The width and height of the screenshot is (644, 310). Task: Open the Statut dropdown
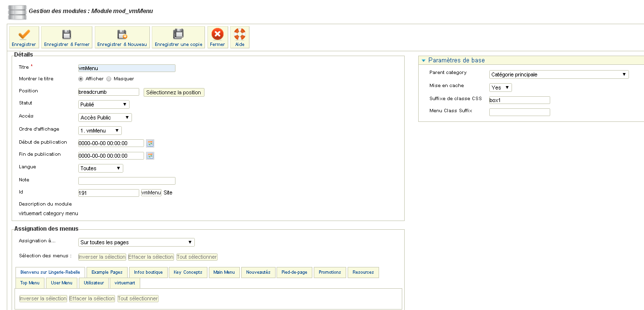tap(103, 104)
